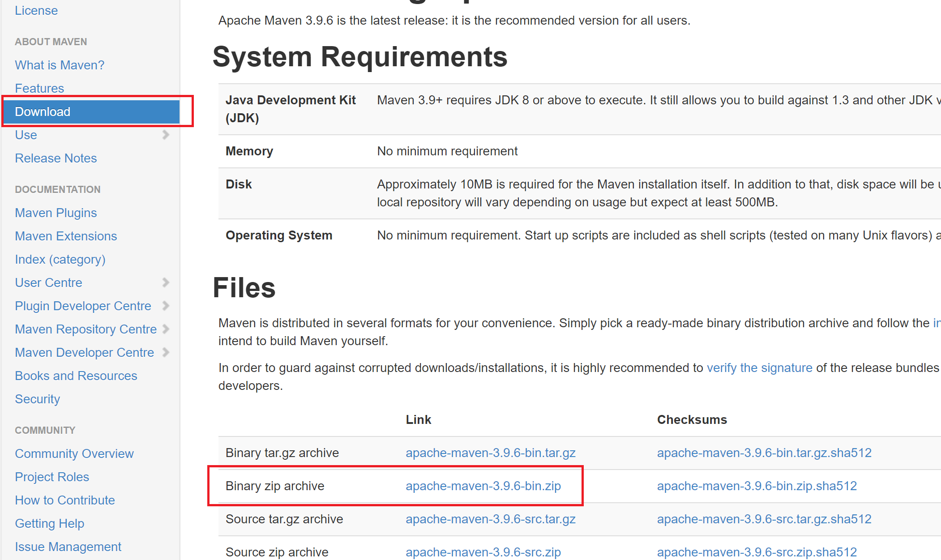
Task: Expand Plugin Developer Centre chevron
Action: pyautogui.click(x=166, y=306)
